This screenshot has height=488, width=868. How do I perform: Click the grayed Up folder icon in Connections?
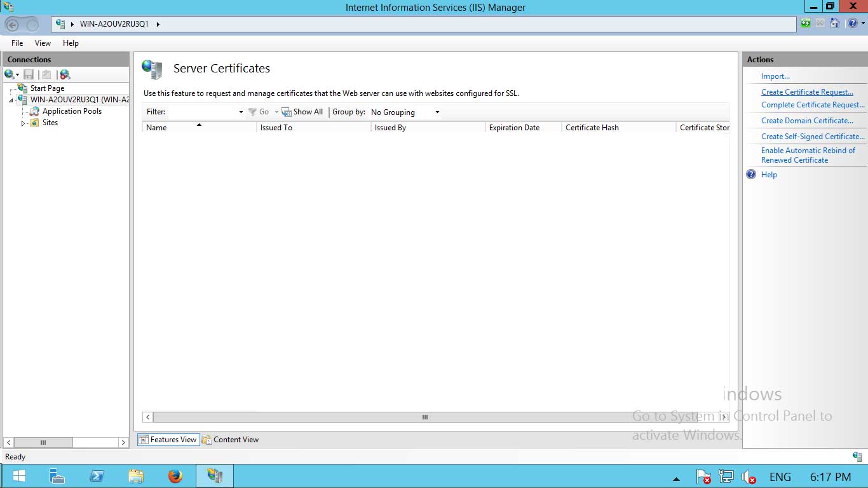pos(46,74)
